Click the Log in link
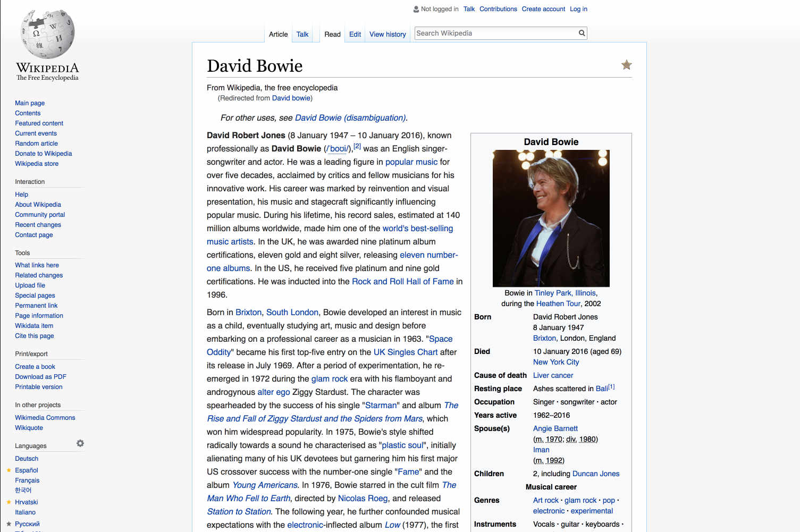 (578, 9)
